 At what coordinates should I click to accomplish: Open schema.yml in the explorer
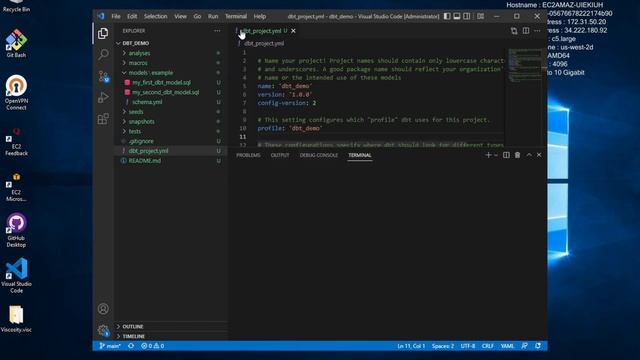pos(147,102)
